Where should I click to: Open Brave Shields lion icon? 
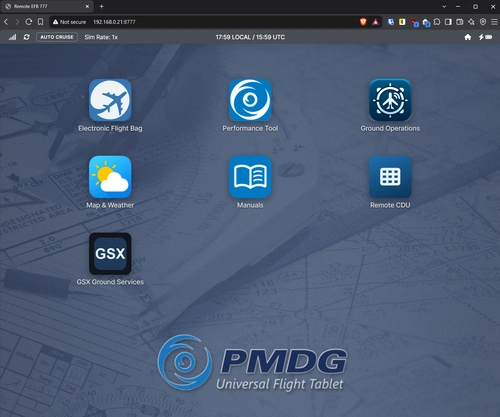tap(363, 22)
